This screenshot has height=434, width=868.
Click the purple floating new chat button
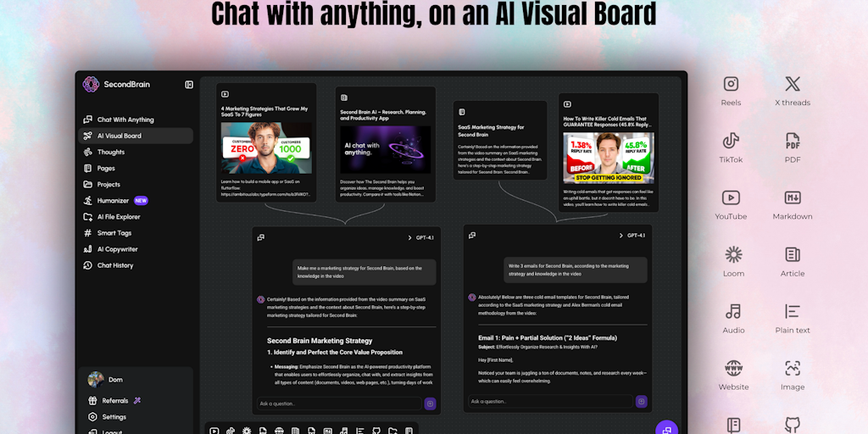click(666, 429)
